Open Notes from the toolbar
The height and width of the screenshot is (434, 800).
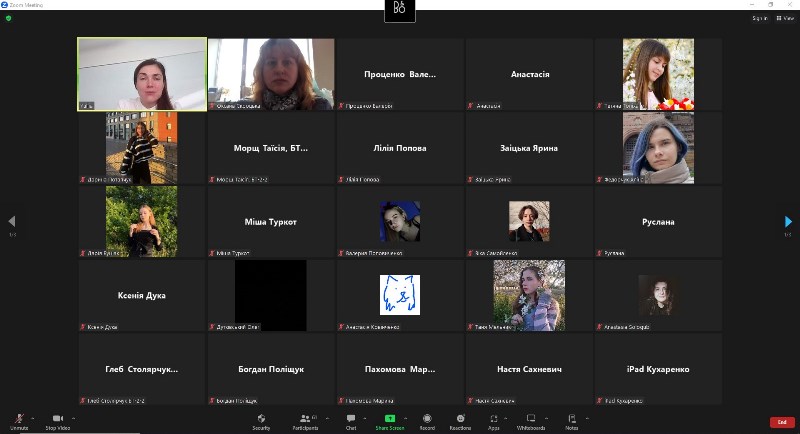(x=571, y=420)
